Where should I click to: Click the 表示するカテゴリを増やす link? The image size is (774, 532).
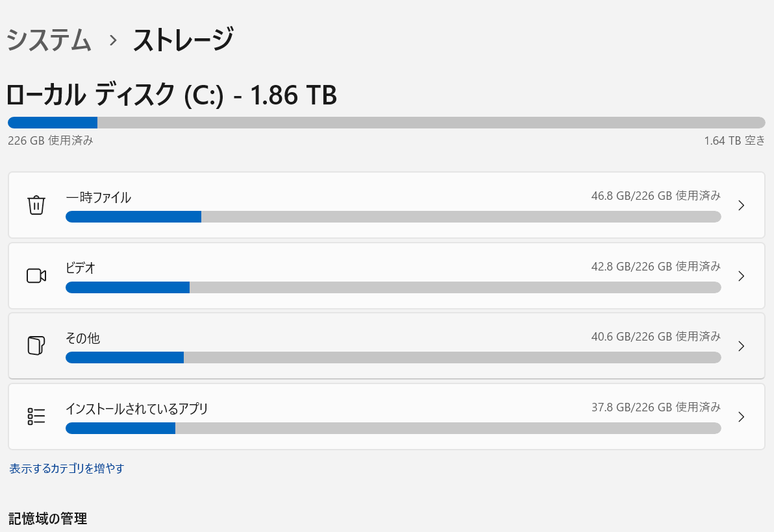click(x=67, y=468)
